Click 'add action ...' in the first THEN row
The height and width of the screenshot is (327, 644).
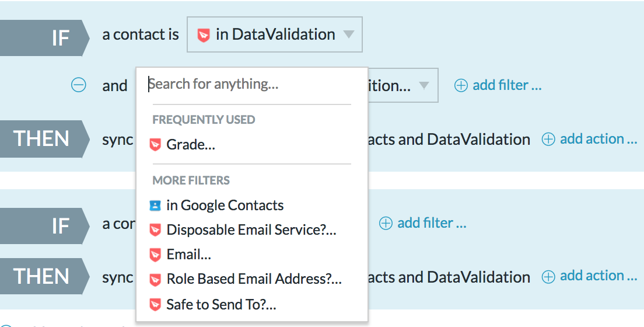tap(589, 139)
